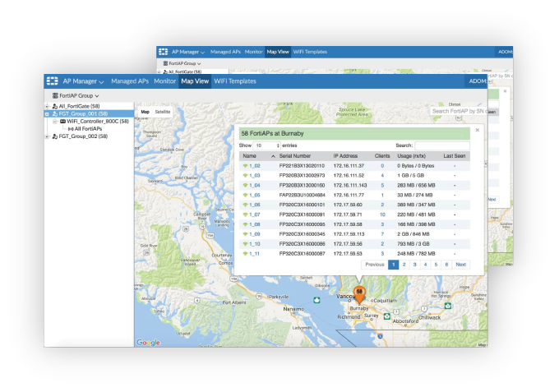The height and width of the screenshot is (392, 559).
Task: Click the Next pagination button
Action: tap(461, 265)
